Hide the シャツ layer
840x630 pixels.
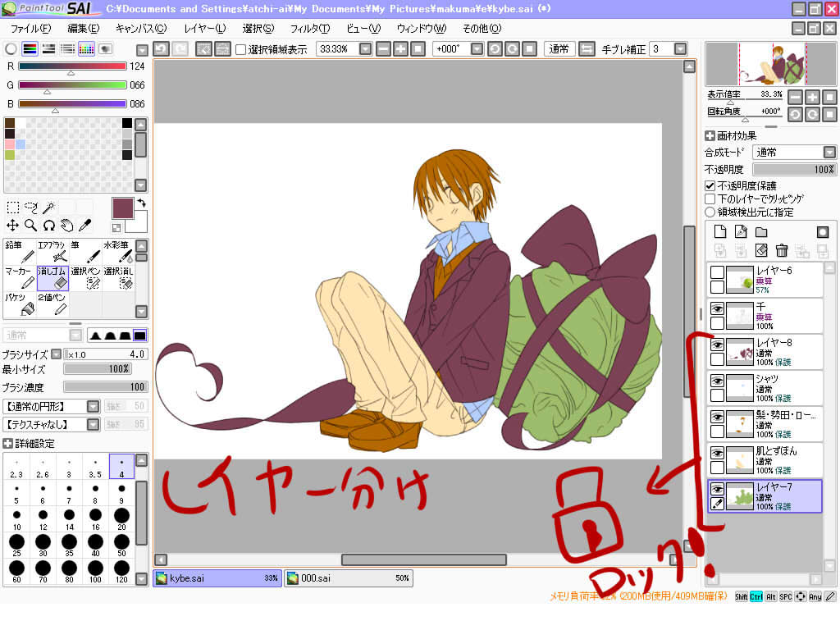tap(717, 381)
